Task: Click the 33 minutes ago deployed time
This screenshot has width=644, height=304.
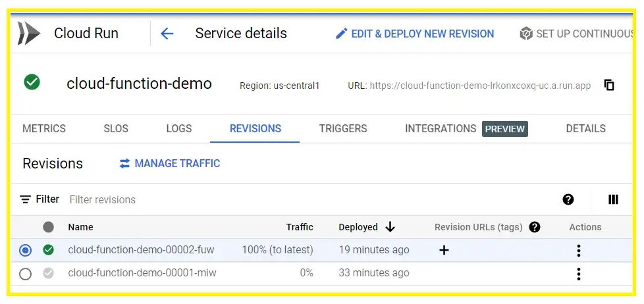Action: [374, 273]
